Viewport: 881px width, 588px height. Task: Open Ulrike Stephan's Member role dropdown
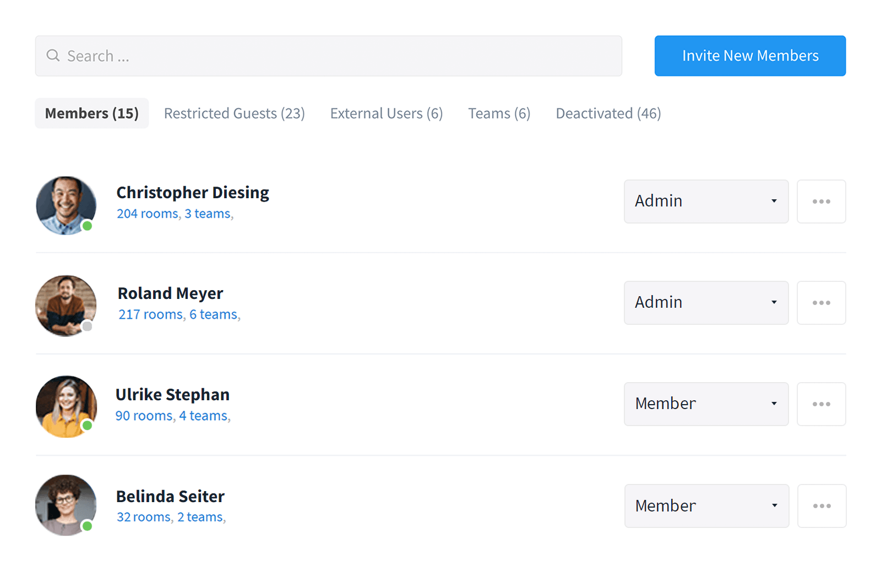tap(706, 404)
